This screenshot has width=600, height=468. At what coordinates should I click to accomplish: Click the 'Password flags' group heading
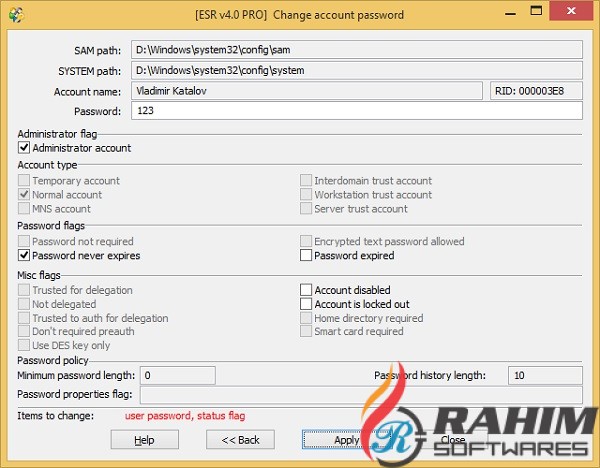coord(51,226)
